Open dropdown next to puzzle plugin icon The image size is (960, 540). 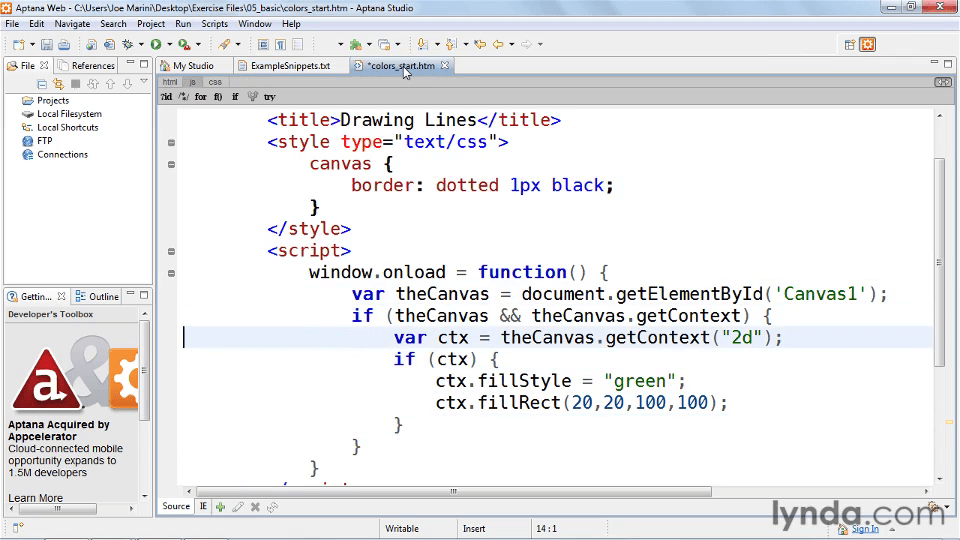pyautogui.click(x=369, y=45)
